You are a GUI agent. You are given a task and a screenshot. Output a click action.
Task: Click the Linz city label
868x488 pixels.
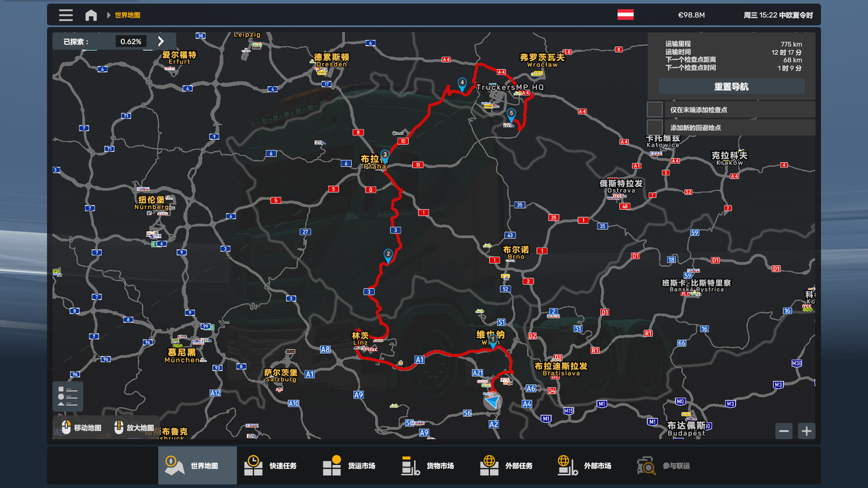pyautogui.click(x=360, y=338)
